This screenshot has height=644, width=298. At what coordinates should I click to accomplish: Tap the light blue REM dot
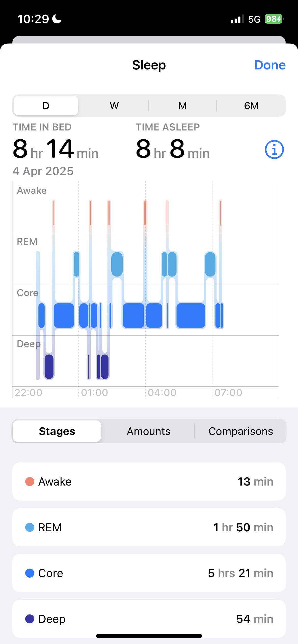[x=30, y=527]
